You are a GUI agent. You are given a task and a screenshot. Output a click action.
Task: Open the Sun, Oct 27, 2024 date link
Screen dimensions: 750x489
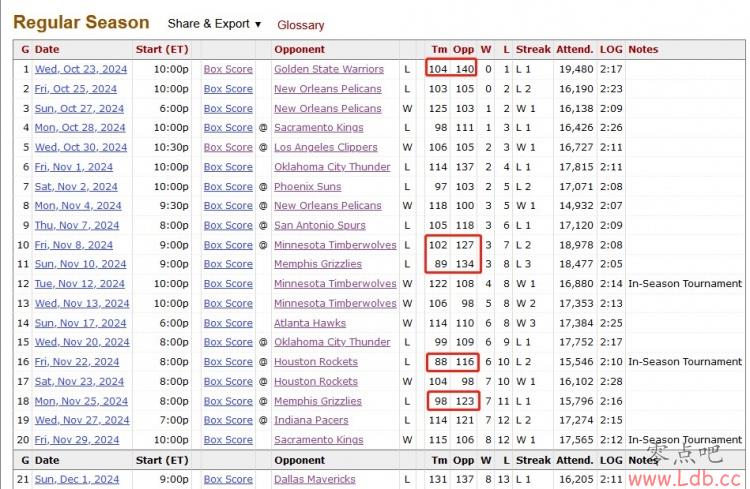pos(79,109)
